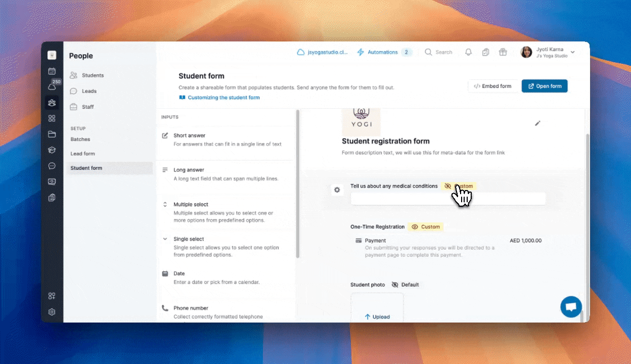Open the folder icon in left rail
Image resolution: width=631 pixels, height=364 pixels.
[x=52, y=134]
